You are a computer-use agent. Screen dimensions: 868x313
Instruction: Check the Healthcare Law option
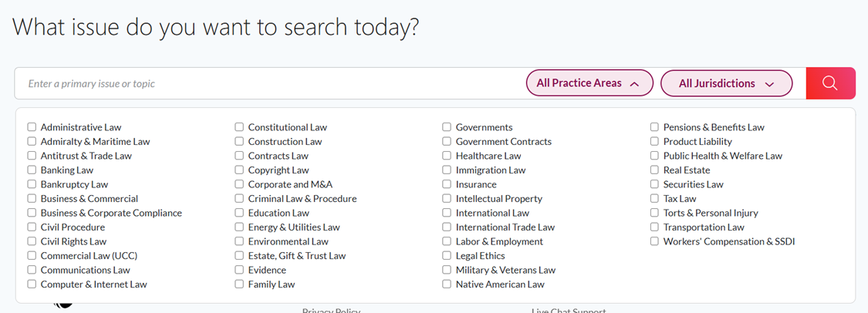(x=447, y=156)
